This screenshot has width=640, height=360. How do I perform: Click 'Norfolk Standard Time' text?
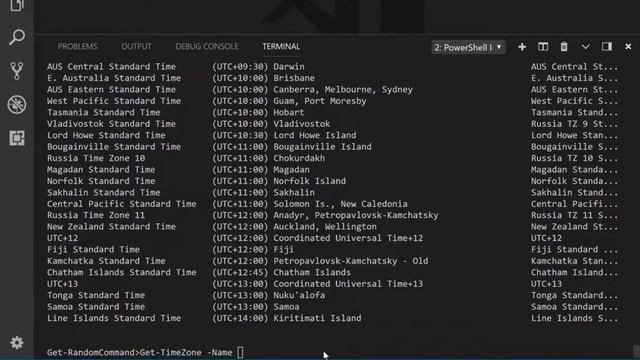101,181
